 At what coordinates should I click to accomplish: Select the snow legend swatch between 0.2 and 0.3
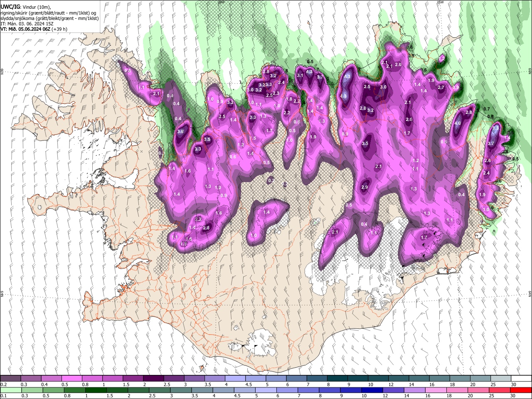click(10, 379)
